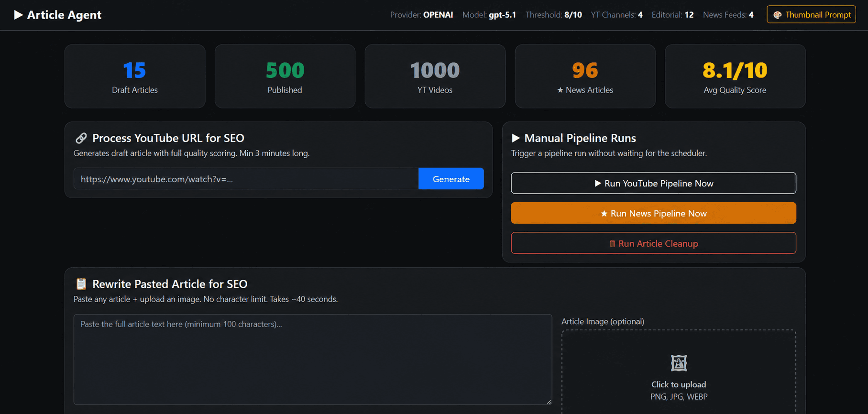This screenshot has width=868, height=414.
Task: Click the Process YouTube URL for SEO heading
Action: point(168,138)
